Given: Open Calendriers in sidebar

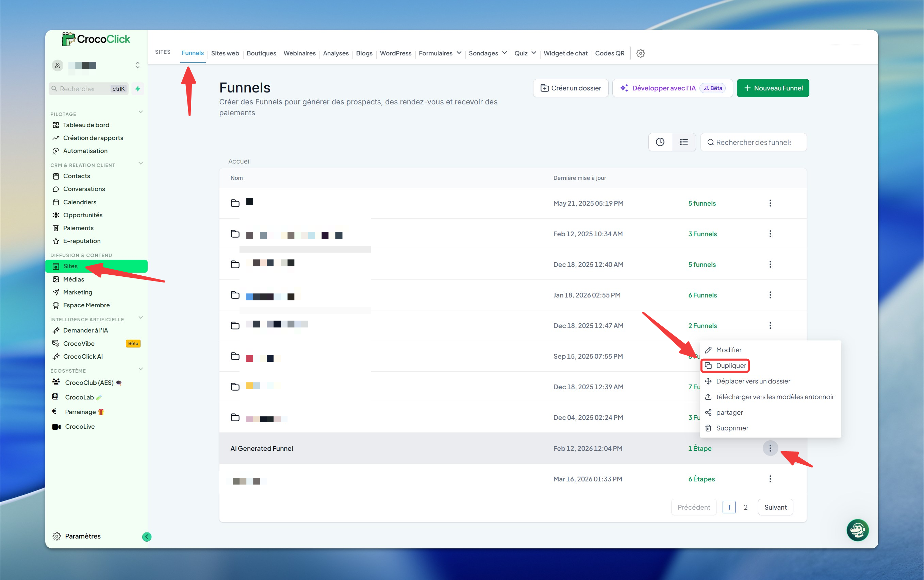Looking at the screenshot, I should point(79,202).
